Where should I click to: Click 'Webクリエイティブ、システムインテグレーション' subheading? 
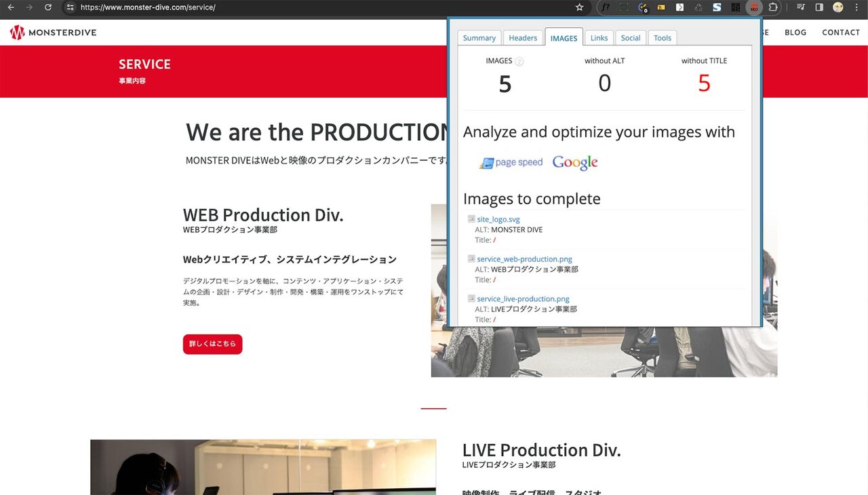(290, 260)
